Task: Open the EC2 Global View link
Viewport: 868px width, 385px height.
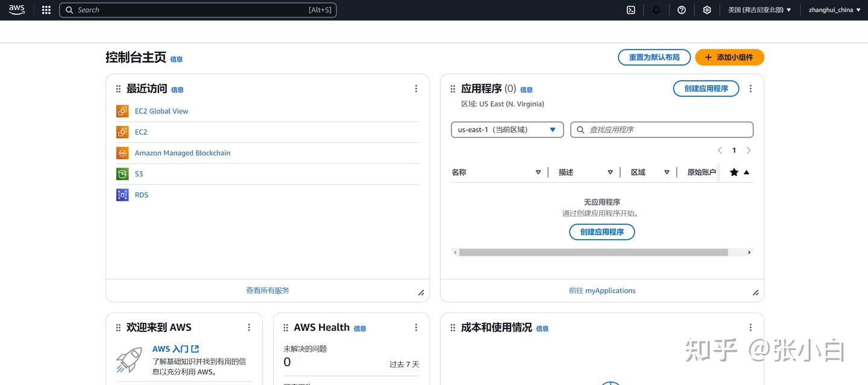Action: [162, 111]
